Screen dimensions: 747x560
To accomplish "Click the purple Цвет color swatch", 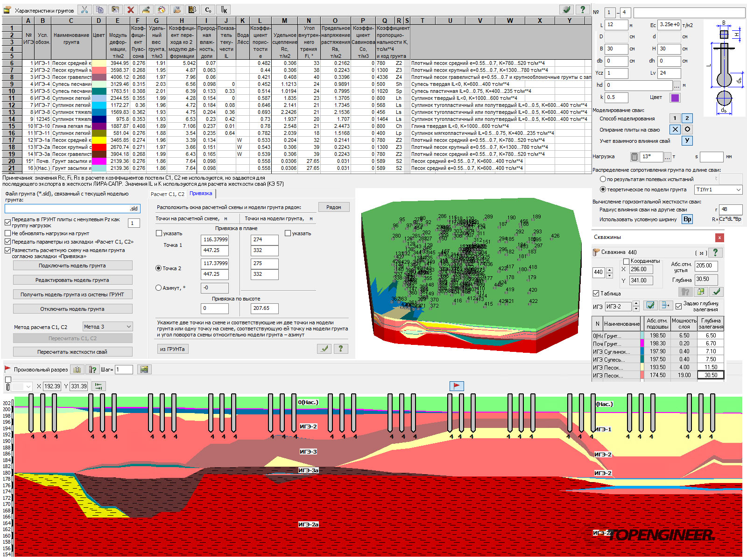I will tap(675, 98).
